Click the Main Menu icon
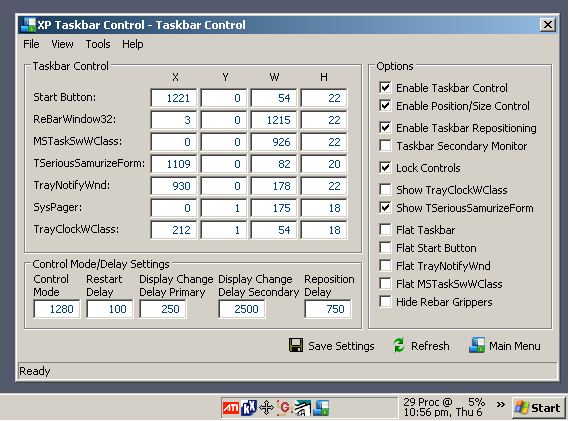 tap(477, 345)
